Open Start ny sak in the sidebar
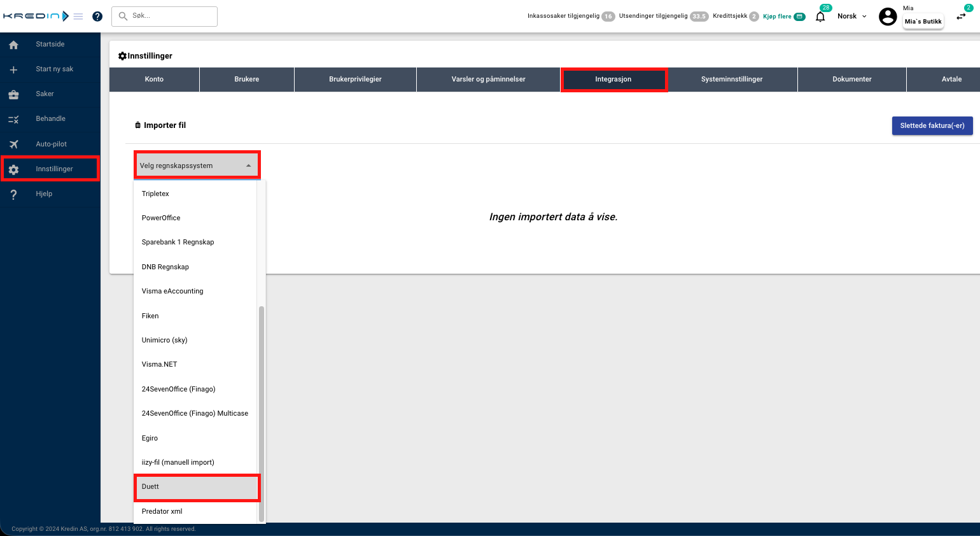980x536 pixels. [50, 69]
